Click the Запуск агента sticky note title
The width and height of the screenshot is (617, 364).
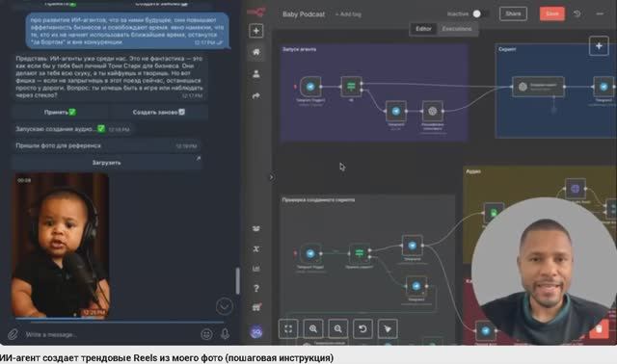pyautogui.click(x=299, y=49)
